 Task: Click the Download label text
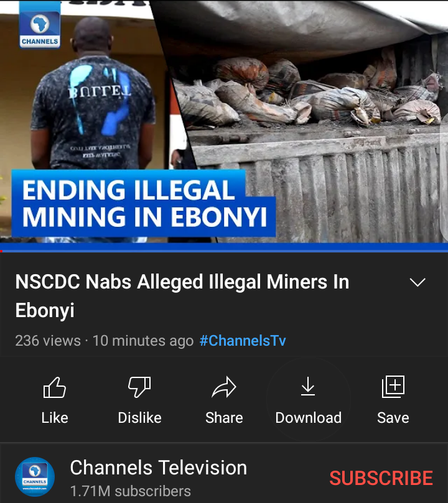click(x=309, y=418)
